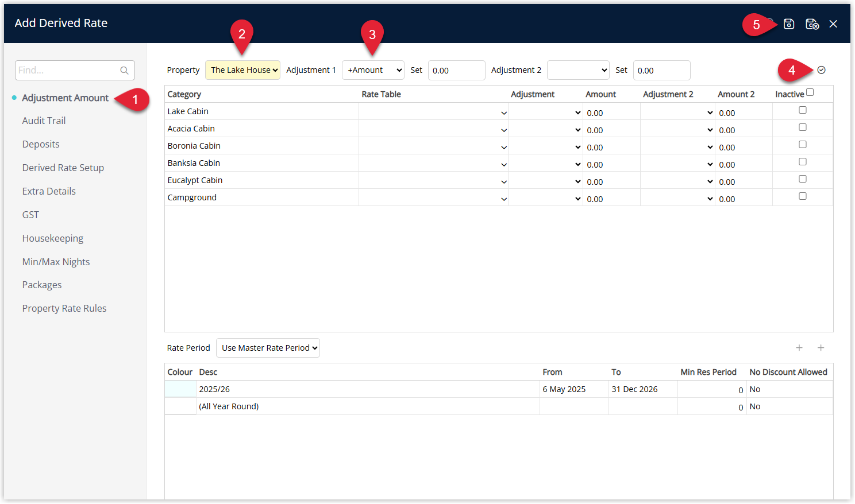Open Rate Table dropdown for Lake Cabin
Screen dimensions: 855x504
click(x=434, y=112)
